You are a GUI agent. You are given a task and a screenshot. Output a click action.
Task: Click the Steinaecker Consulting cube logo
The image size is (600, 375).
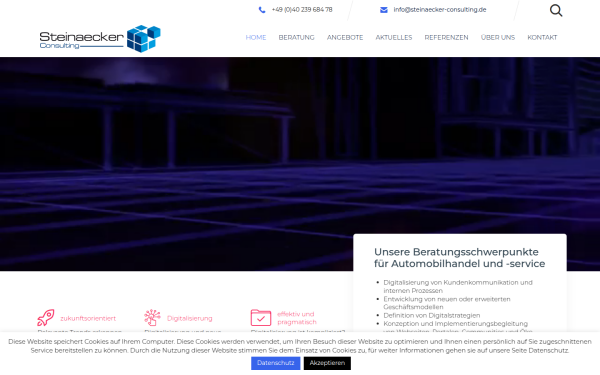[x=100, y=39]
